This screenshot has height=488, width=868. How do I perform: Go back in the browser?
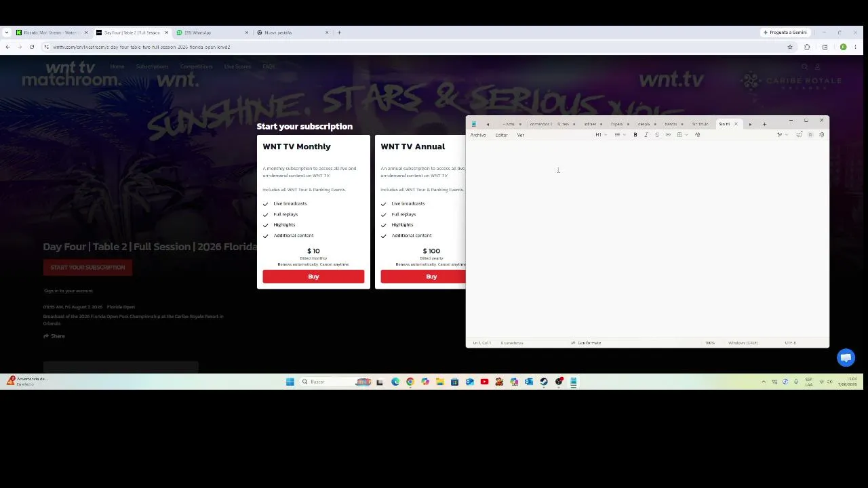click(7, 47)
